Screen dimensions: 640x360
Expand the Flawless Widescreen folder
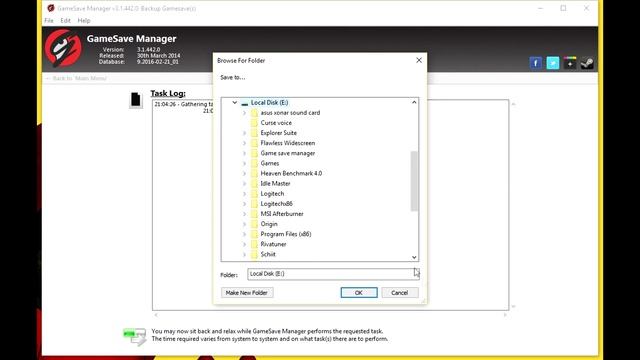[244, 143]
